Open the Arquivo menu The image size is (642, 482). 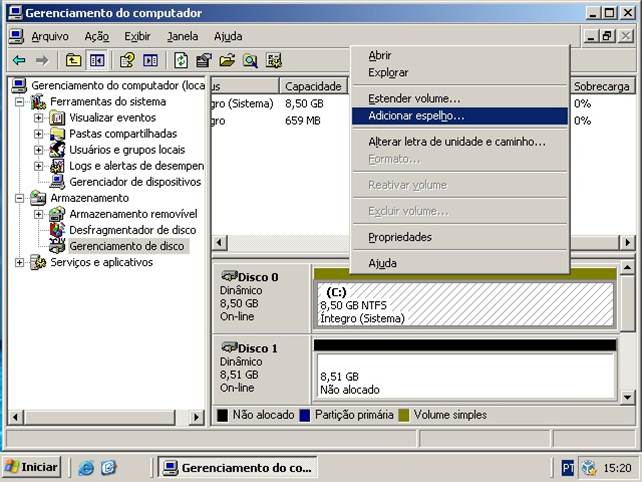50,36
